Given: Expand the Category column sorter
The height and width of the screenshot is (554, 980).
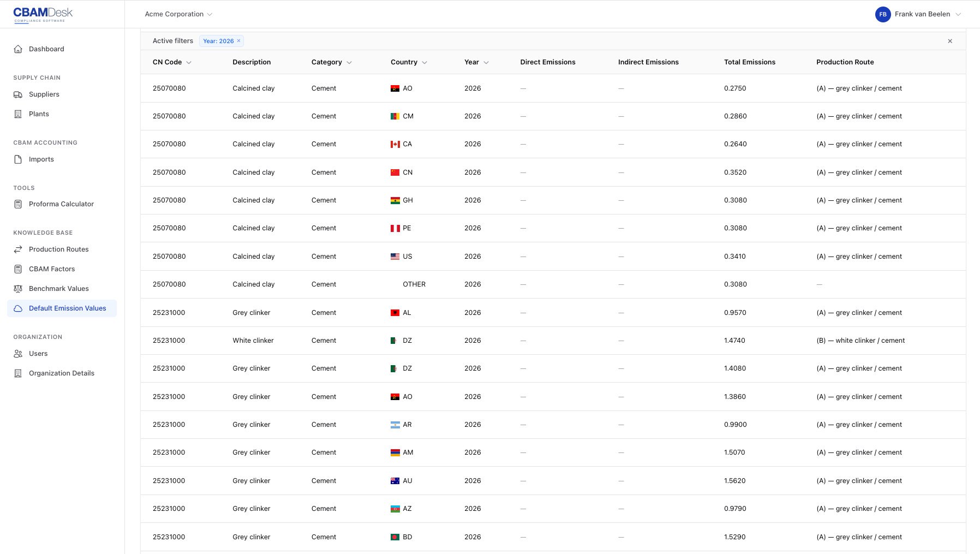Looking at the screenshot, I should pos(350,62).
